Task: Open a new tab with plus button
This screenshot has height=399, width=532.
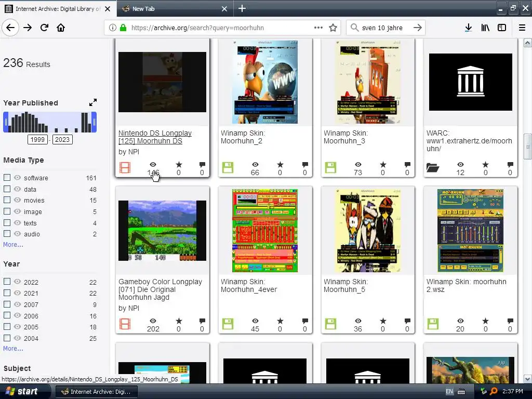Action: point(242,8)
